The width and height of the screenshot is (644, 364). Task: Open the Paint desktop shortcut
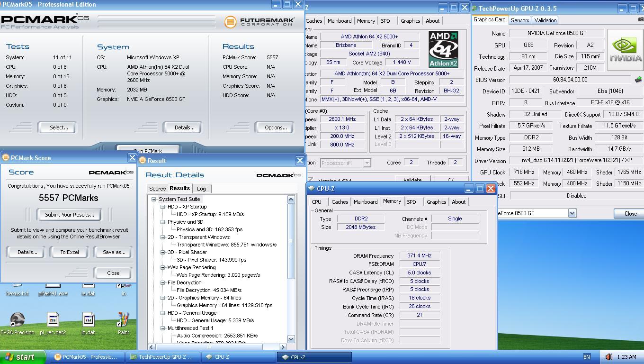tap(124, 323)
